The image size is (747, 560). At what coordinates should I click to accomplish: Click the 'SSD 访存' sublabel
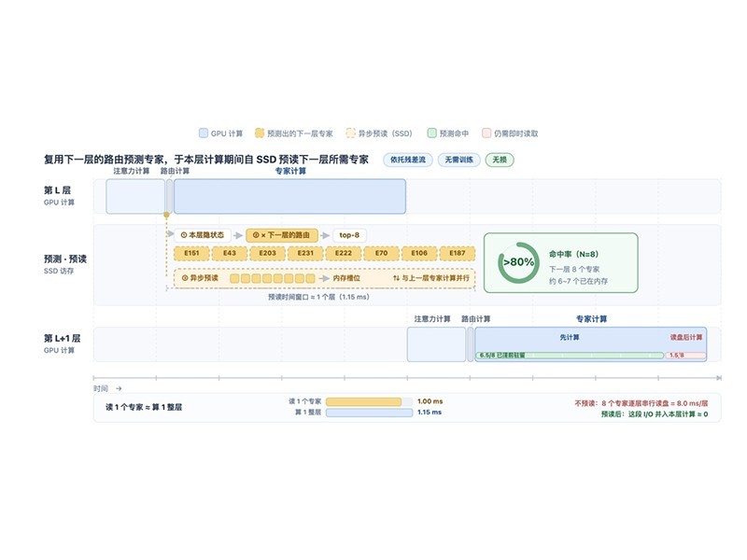tap(59, 271)
